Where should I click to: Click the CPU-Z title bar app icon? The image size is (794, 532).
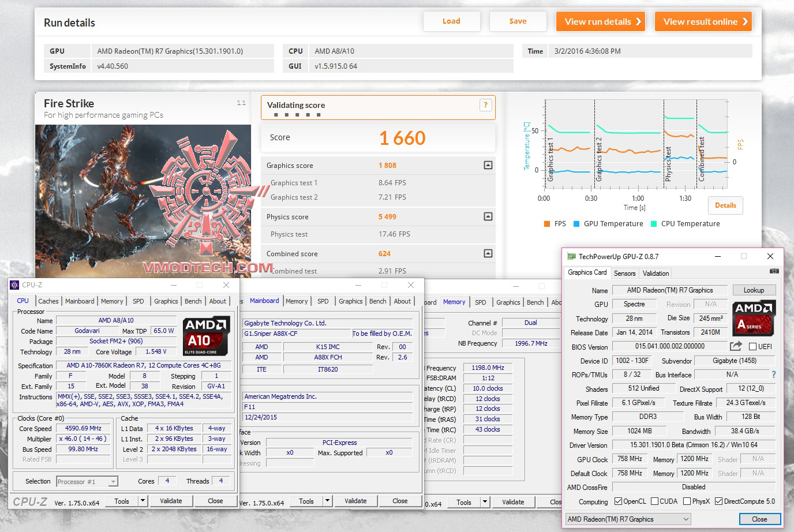pyautogui.click(x=14, y=284)
